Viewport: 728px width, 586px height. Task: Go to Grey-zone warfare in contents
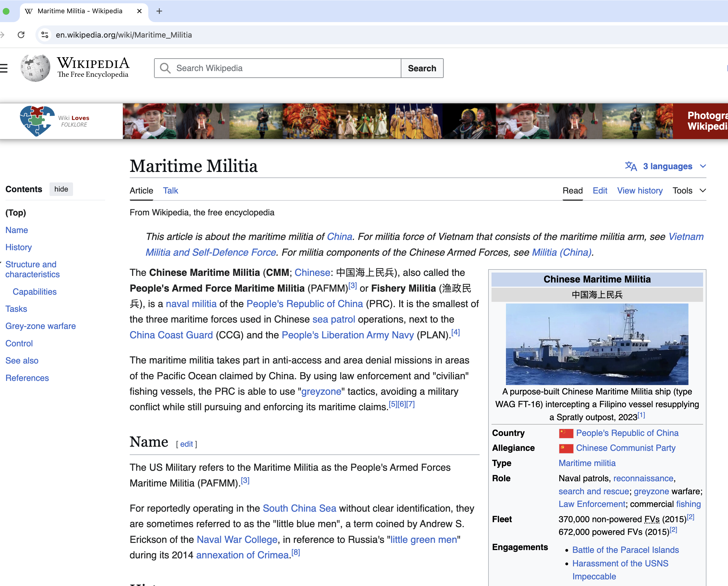pos(41,326)
